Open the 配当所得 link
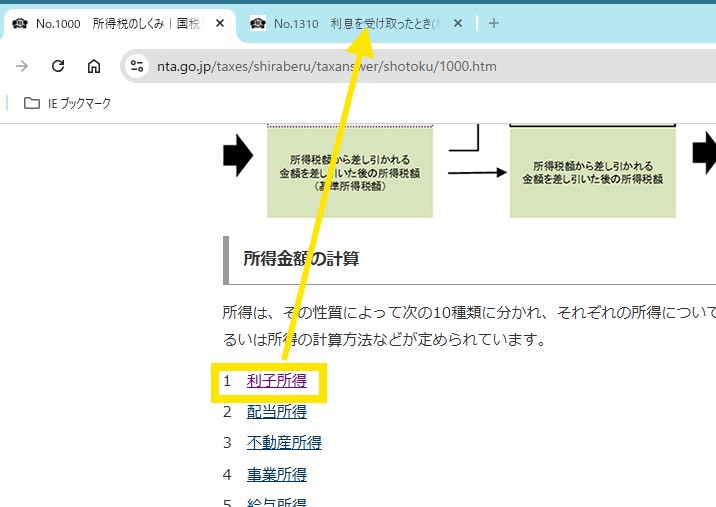 [x=277, y=412]
